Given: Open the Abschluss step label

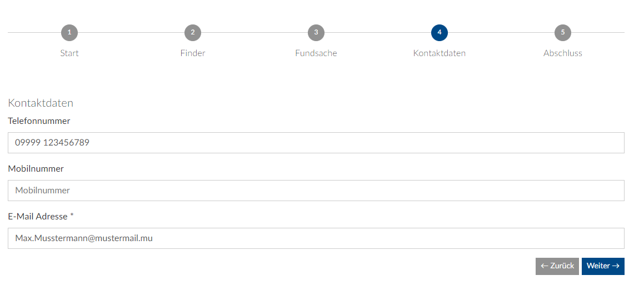Looking at the screenshot, I should 563,53.
